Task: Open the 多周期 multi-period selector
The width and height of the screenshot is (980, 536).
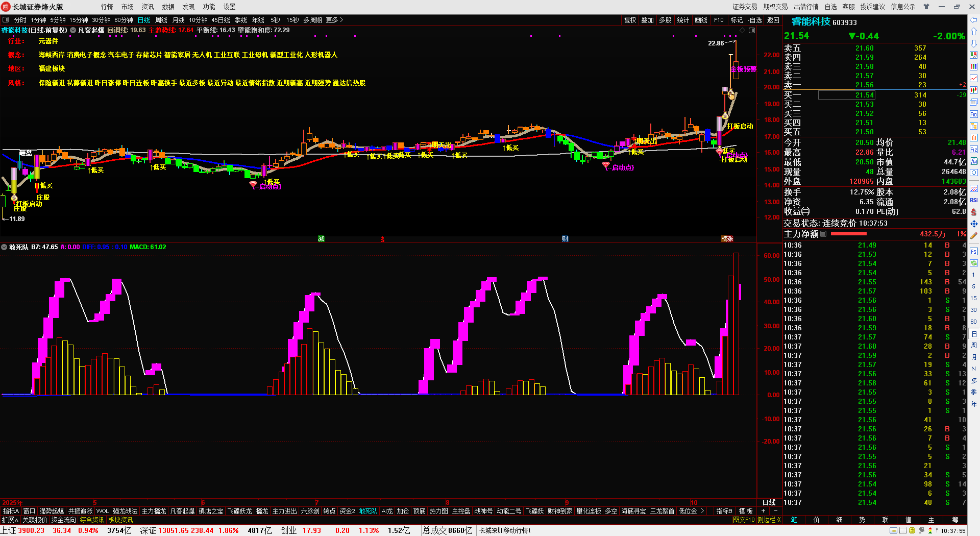Action: (x=312, y=20)
